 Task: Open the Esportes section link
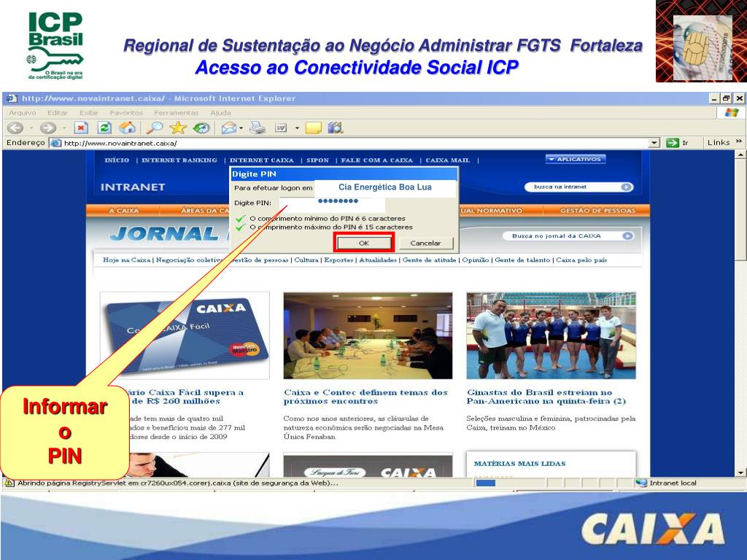pos(338,260)
